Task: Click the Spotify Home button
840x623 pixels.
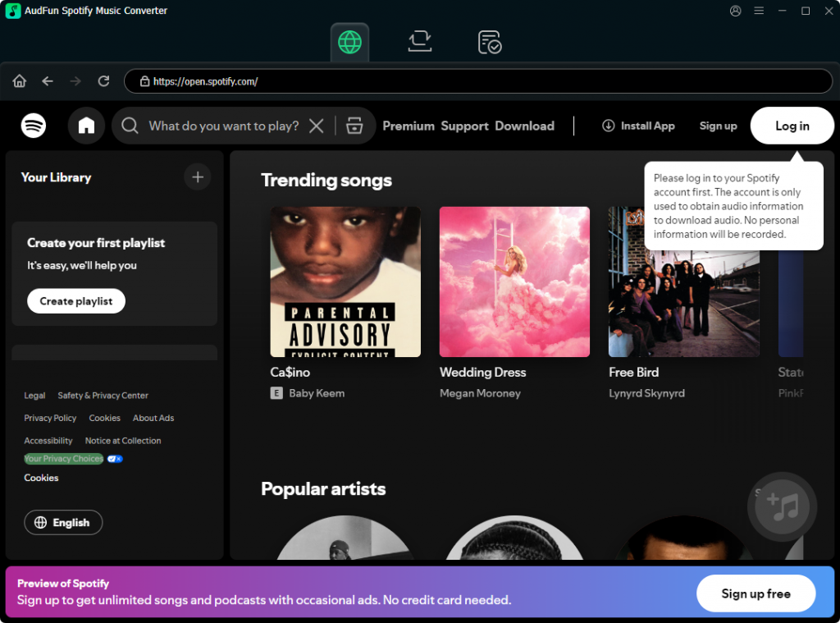Action: [x=86, y=126]
